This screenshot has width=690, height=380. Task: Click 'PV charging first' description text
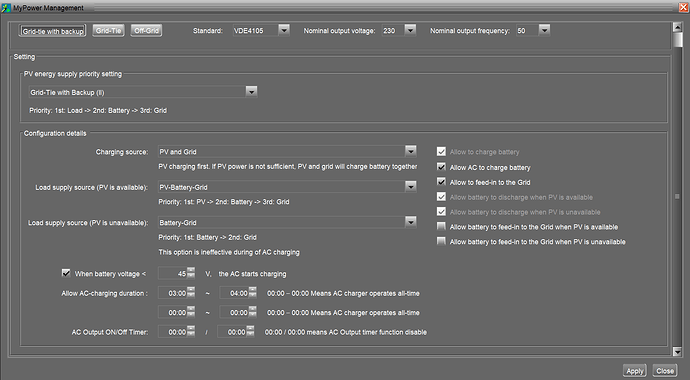click(x=288, y=166)
